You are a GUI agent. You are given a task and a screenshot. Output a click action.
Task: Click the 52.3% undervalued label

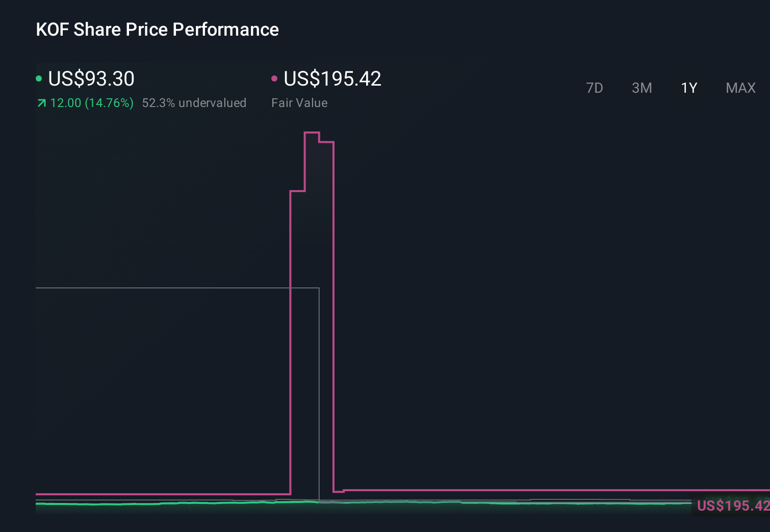(x=194, y=102)
